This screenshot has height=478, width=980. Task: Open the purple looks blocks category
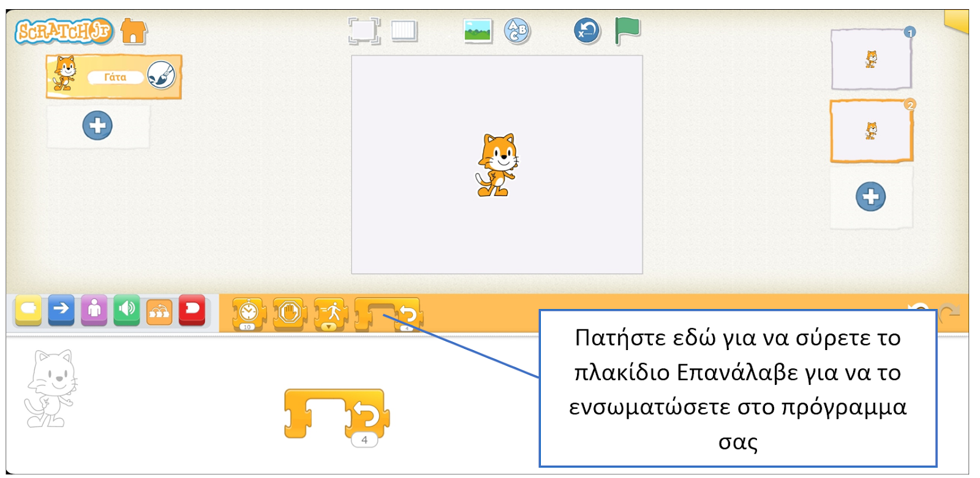94,310
